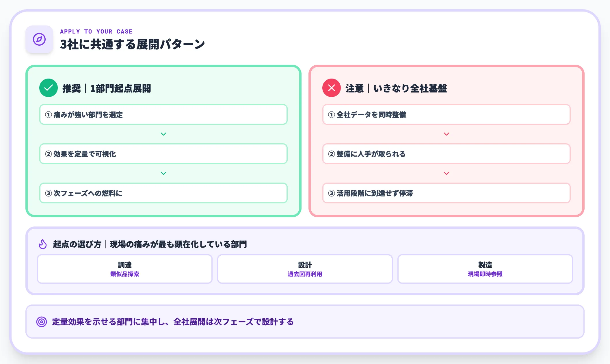Screen dimensions: 610x364
Task: Click the flame icon in 起点の選び方 section
Action: click(42, 244)
